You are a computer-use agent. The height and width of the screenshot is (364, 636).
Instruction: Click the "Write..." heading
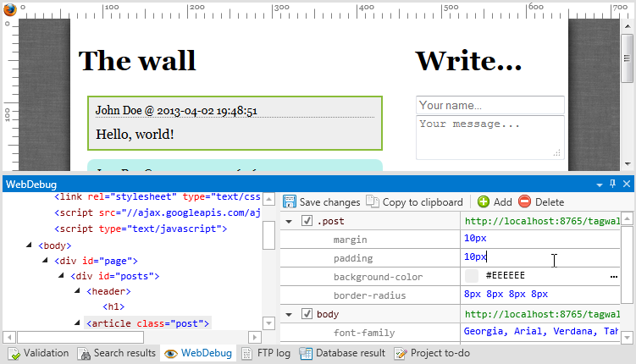(468, 61)
